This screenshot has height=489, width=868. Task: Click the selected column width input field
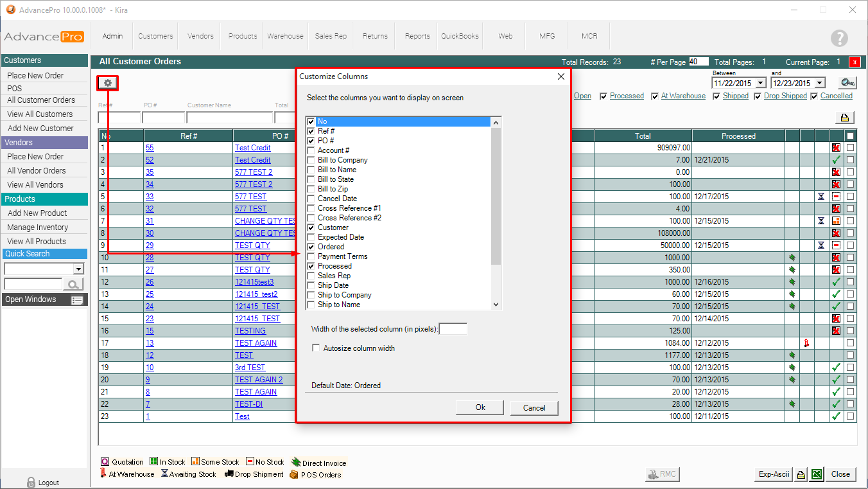pos(453,329)
